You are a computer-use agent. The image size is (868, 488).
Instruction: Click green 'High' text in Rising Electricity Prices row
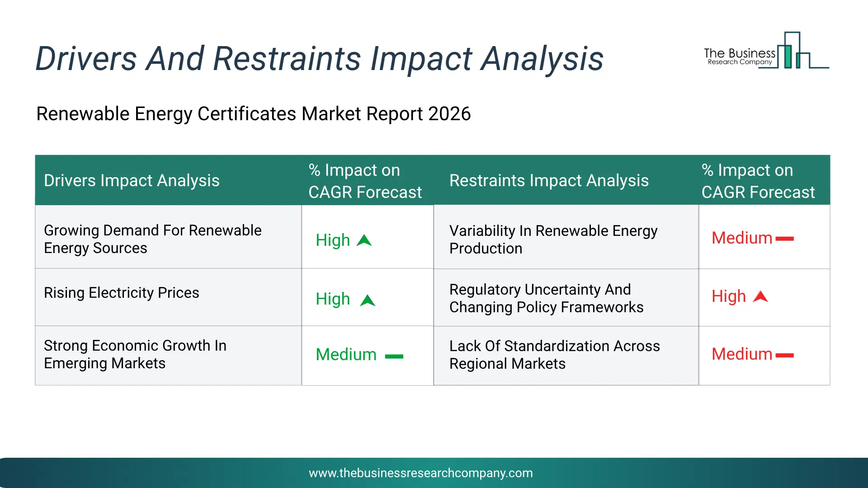(333, 299)
